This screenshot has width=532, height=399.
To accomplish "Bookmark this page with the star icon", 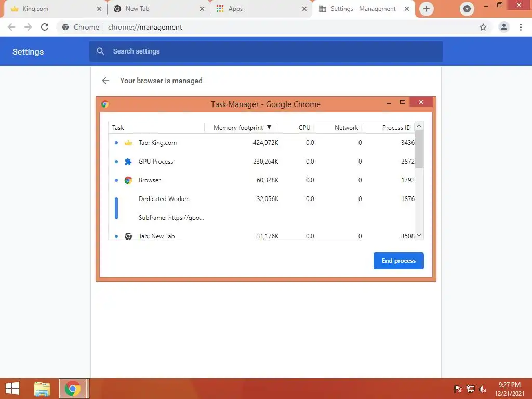I will click(x=483, y=27).
